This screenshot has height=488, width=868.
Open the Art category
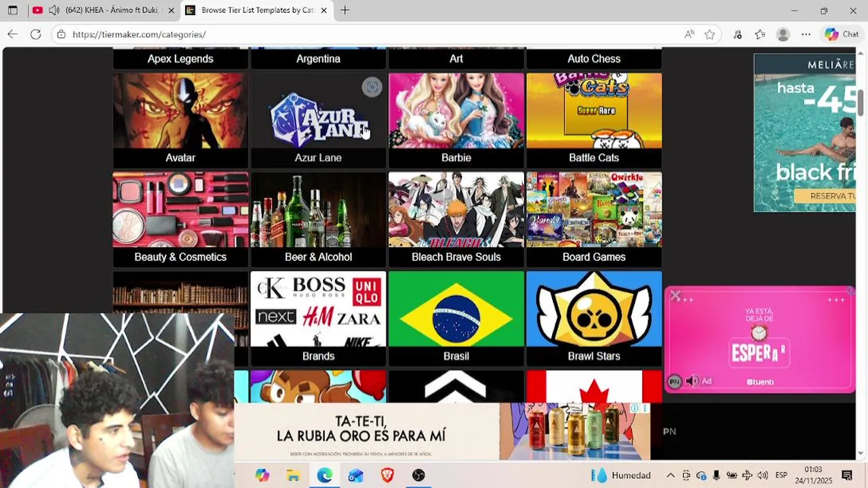(x=456, y=58)
